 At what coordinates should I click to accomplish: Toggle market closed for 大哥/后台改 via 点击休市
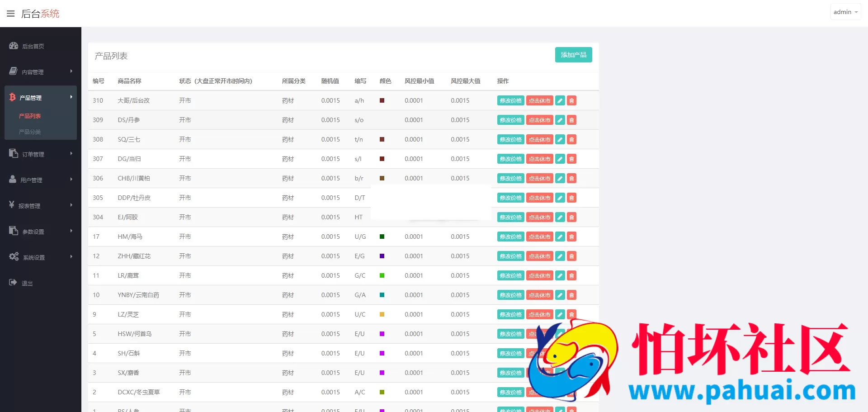tap(539, 101)
